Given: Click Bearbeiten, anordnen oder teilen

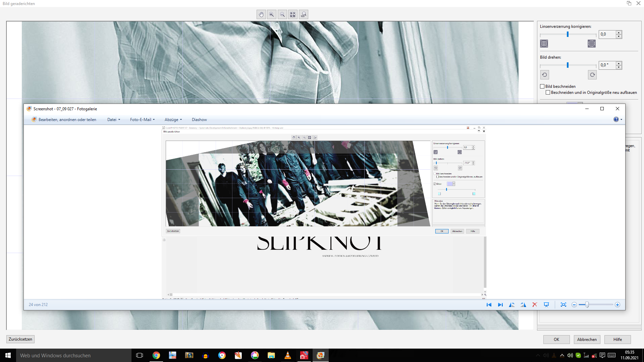Looking at the screenshot, I should click(x=64, y=120).
